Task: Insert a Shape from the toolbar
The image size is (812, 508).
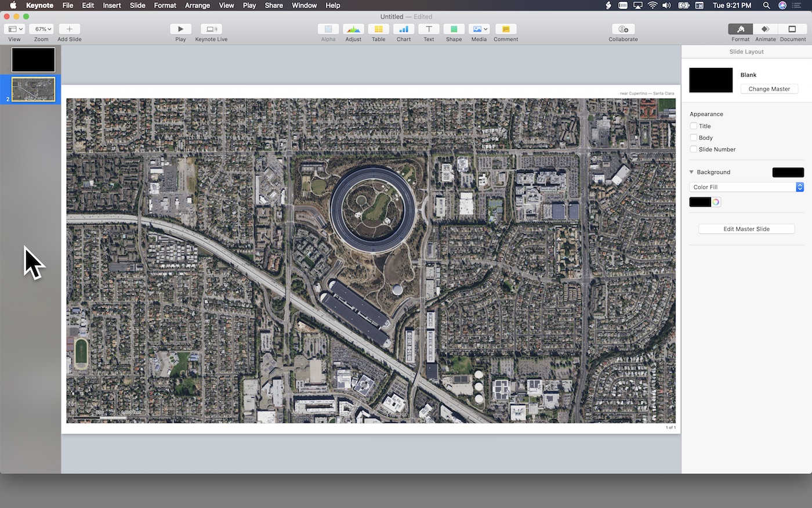Action: coord(454,29)
